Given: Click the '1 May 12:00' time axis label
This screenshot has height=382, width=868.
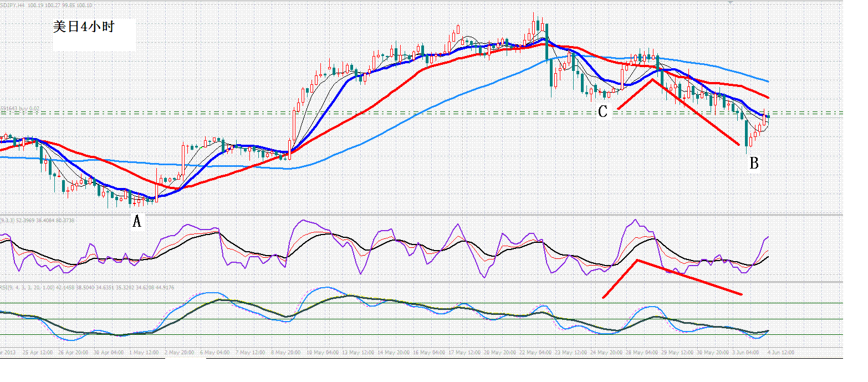Looking at the screenshot, I should click(x=144, y=353).
